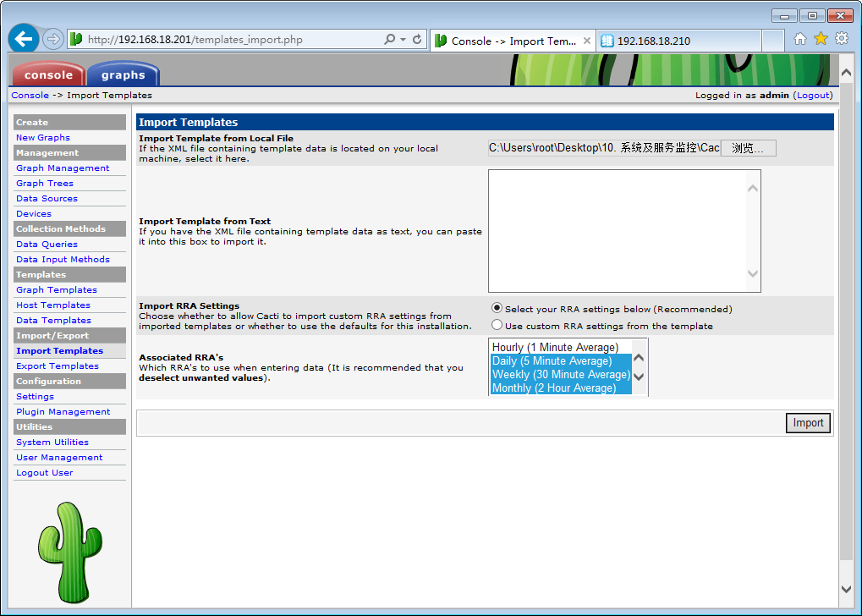The width and height of the screenshot is (862, 616).
Task: Open Import Templates sidebar link
Action: 59,351
